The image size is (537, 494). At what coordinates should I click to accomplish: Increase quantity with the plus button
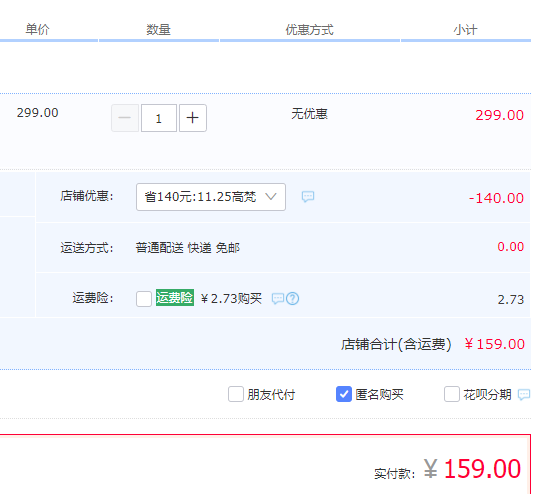coord(193,118)
